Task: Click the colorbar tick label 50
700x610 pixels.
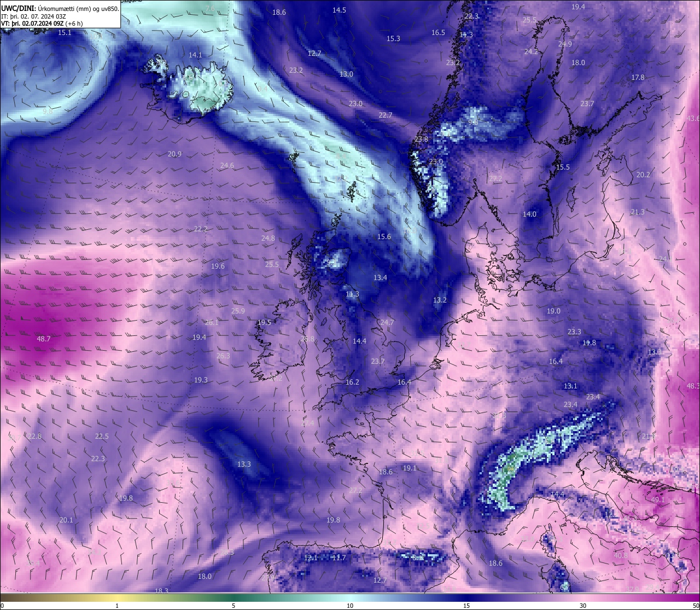Action: 696,606
